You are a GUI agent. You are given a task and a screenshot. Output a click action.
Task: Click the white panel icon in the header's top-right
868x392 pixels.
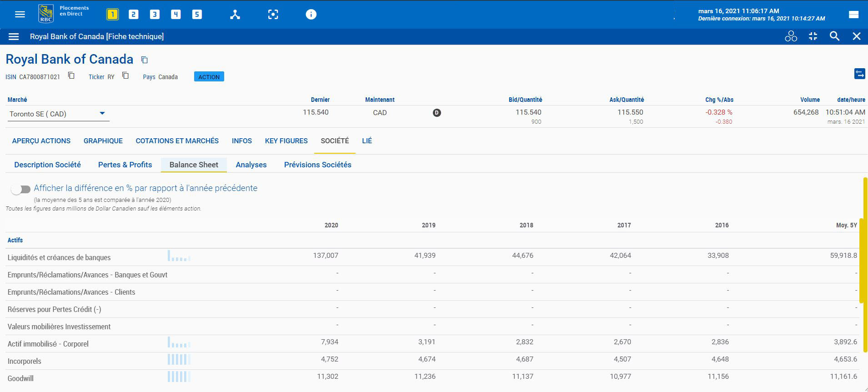coord(853,15)
